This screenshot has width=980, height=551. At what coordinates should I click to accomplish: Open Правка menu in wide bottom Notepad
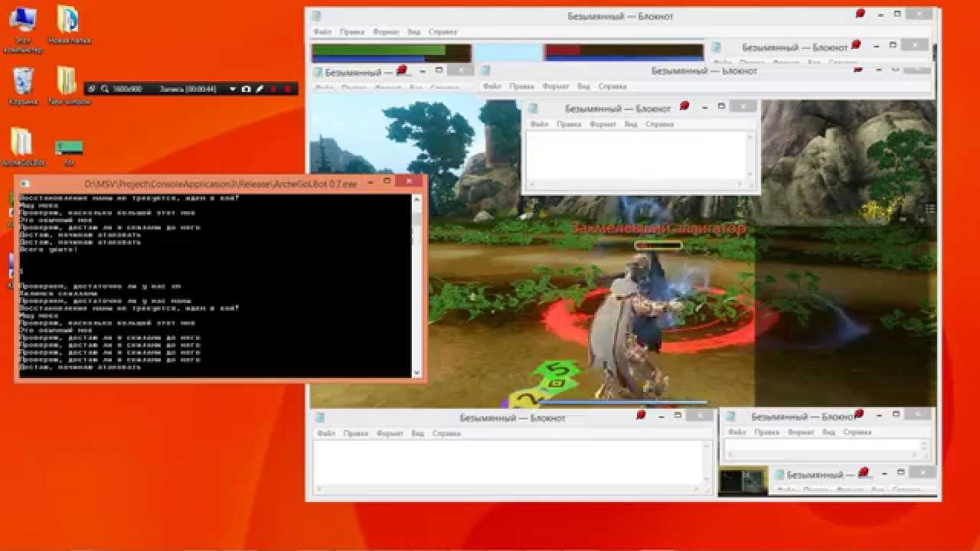[x=356, y=433]
